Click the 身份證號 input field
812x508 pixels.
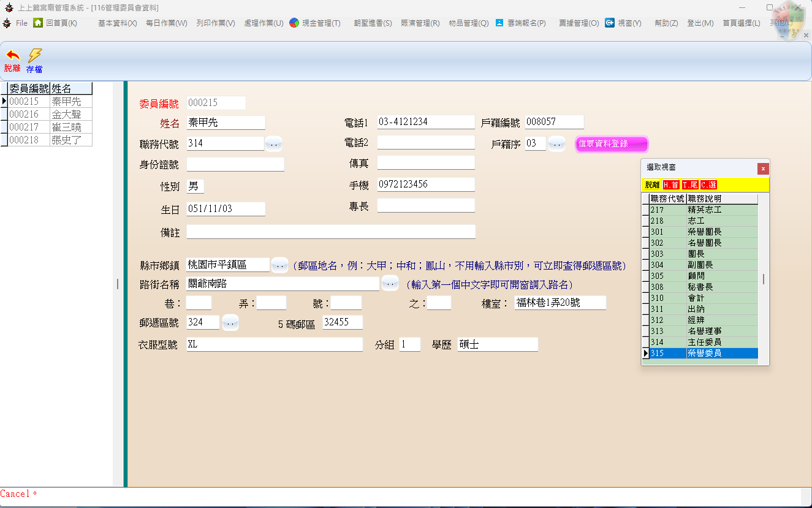click(x=235, y=164)
